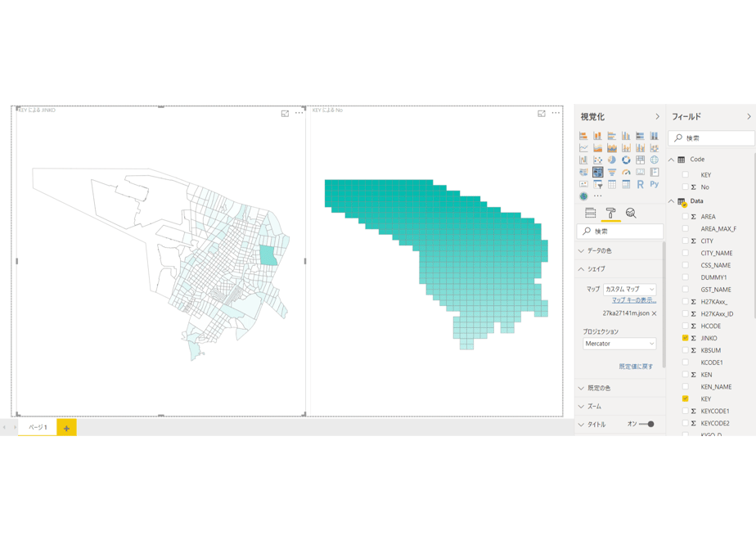Collapse the Code table in Fields
Viewport: 756px width, 540px height.
(671, 160)
